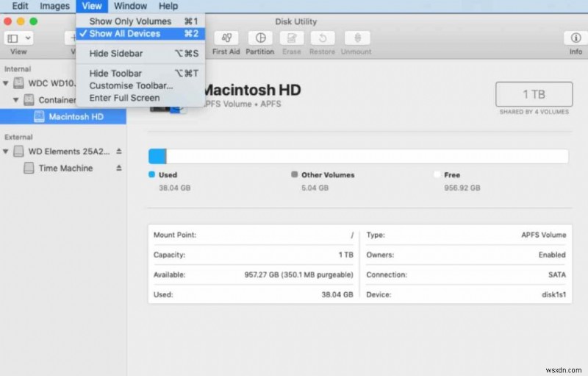588x376 pixels.
Task: Open the Edit menu
Action: 20,6
